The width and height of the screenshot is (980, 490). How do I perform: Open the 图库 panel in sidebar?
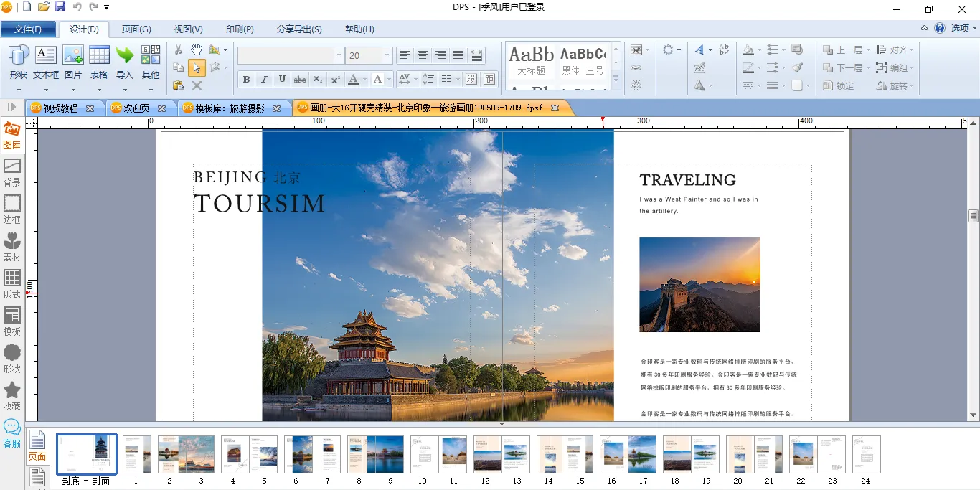pyautogui.click(x=12, y=136)
